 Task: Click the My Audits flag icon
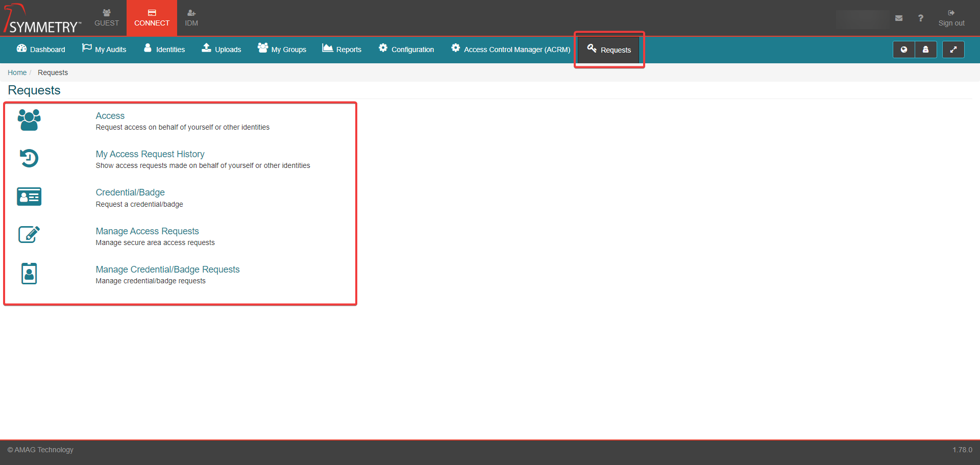coord(87,48)
